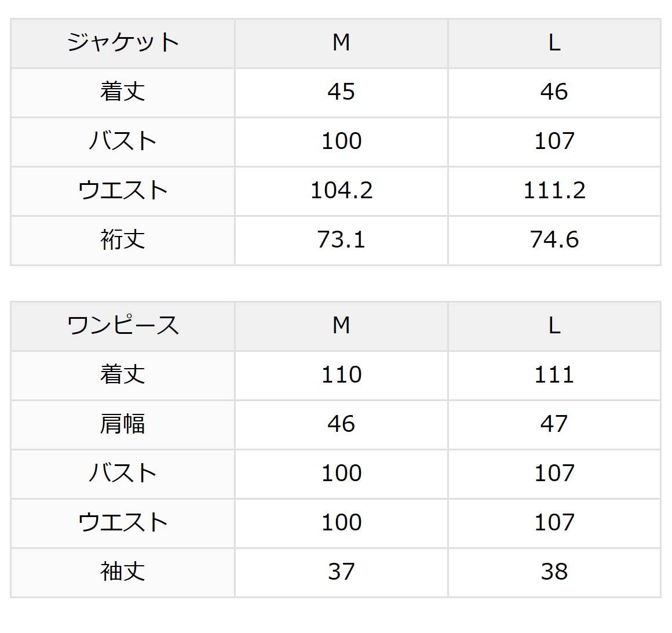This screenshot has width=672, height=633.
Task: Click the 肩幅 row label
Action: pos(123,424)
